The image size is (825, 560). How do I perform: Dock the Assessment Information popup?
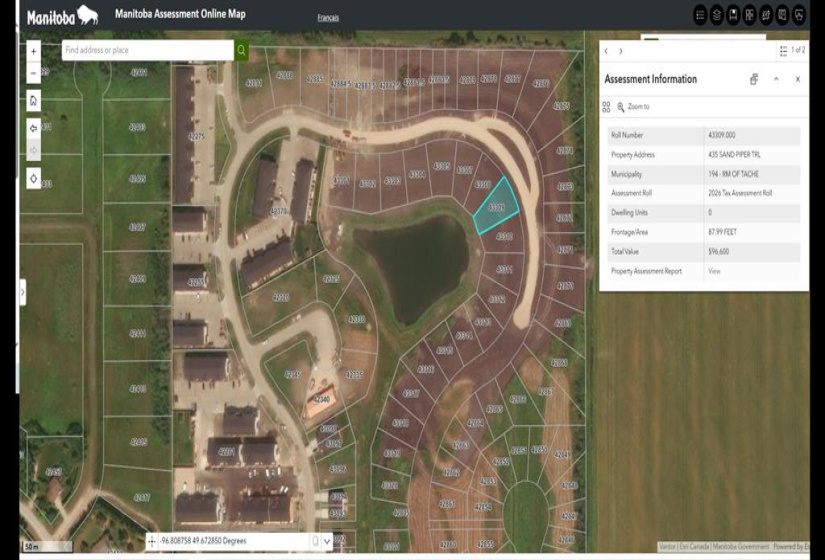click(754, 79)
